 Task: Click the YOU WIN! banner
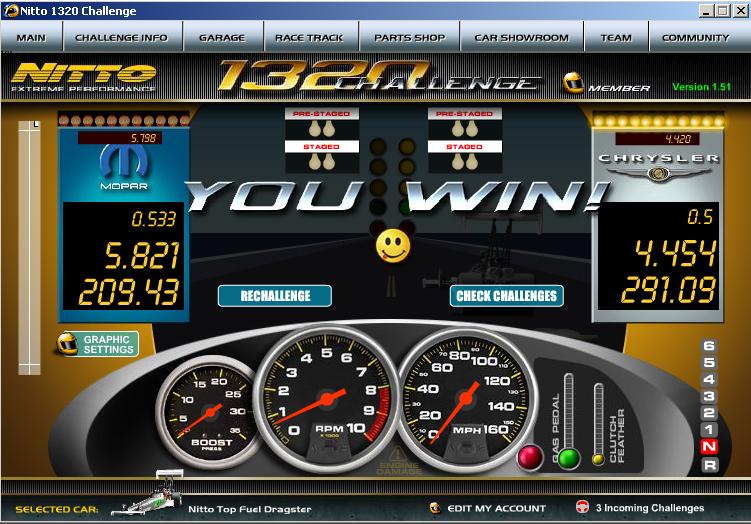(397, 196)
